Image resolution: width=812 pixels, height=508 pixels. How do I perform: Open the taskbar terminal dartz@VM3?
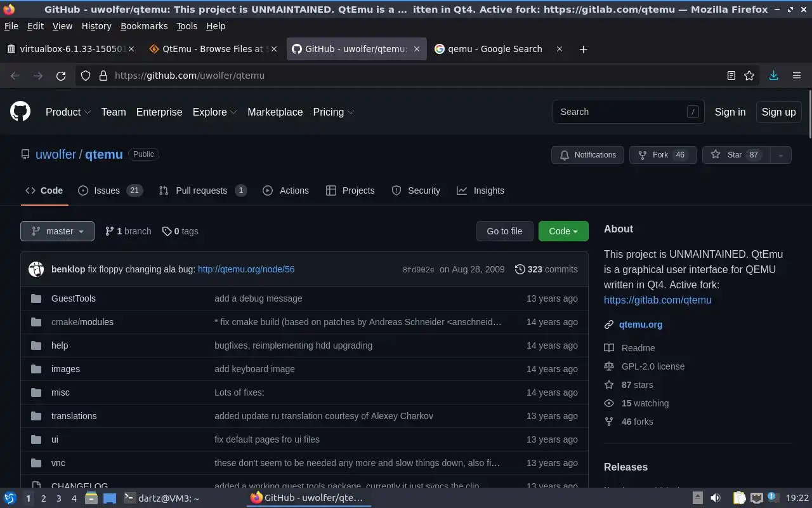click(161, 498)
